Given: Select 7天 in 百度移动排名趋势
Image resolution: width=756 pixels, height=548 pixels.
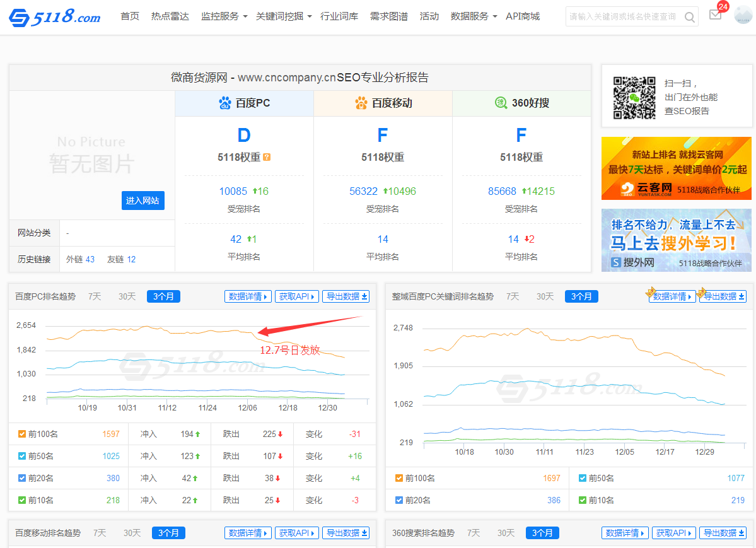Looking at the screenshot, I should (100, 533).
